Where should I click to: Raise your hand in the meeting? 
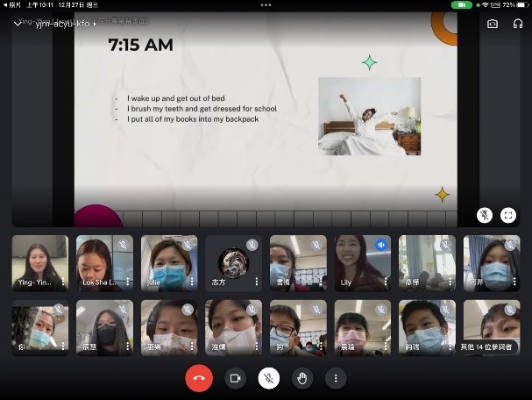pyautogui.click(x=302, y=378)
